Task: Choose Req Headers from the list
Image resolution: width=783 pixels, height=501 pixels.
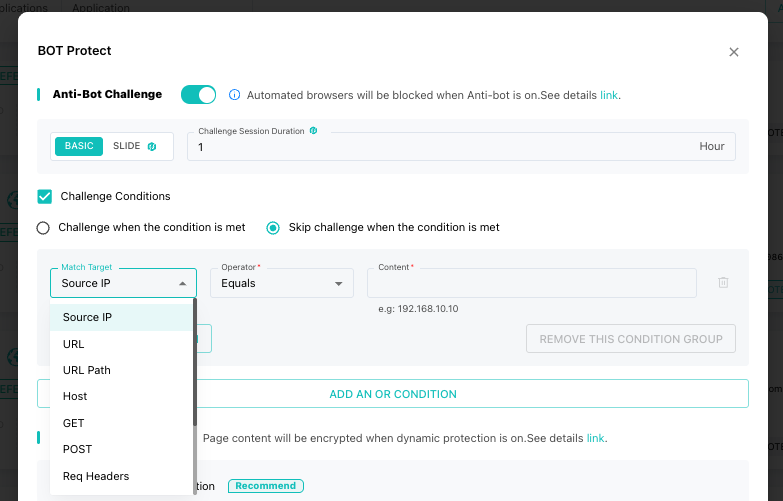Action: [x=96, y=476]
